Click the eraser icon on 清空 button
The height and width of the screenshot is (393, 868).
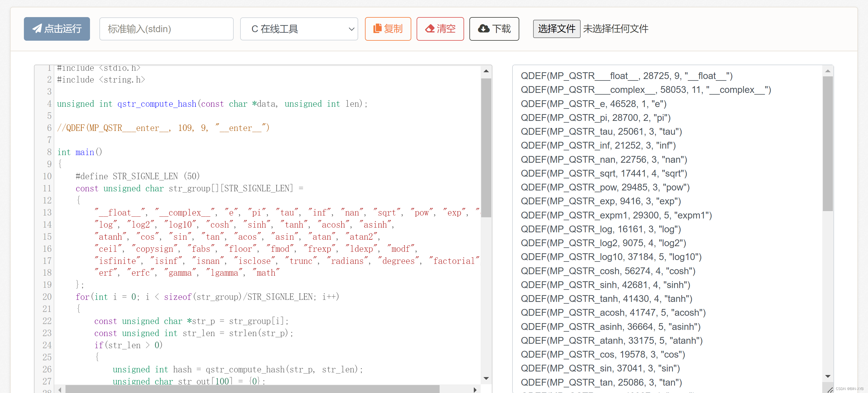(430, 29)
